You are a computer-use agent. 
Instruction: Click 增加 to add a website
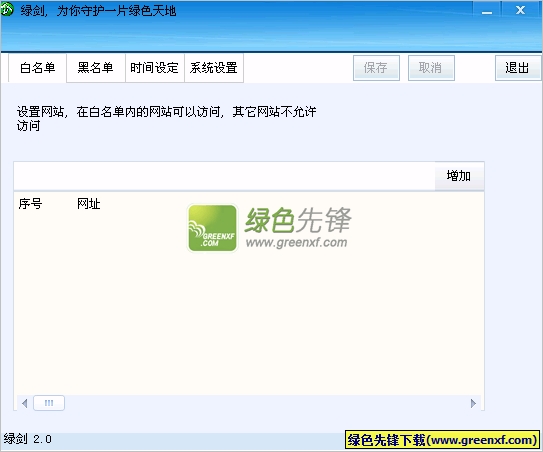[x=459, y=176]
